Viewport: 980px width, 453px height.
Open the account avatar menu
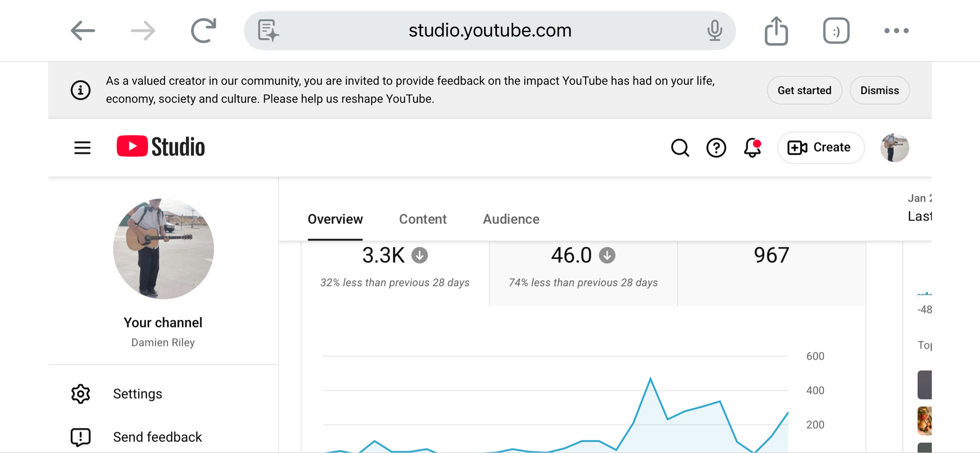tap(894, 148)
